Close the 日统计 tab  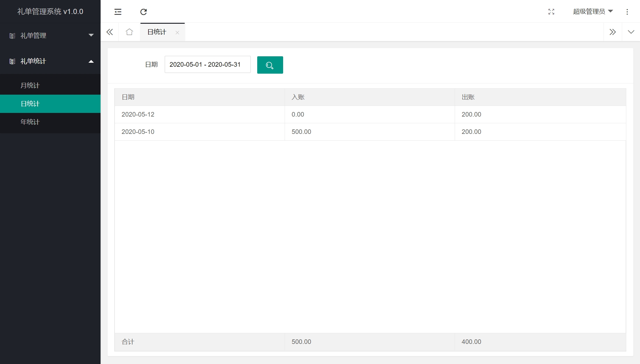pos(177,33)
